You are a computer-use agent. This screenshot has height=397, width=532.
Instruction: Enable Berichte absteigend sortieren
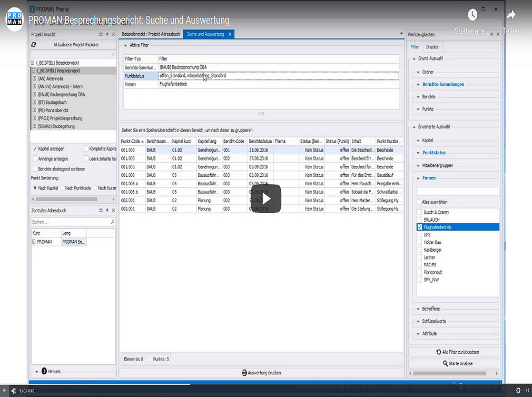click(35, 169)
